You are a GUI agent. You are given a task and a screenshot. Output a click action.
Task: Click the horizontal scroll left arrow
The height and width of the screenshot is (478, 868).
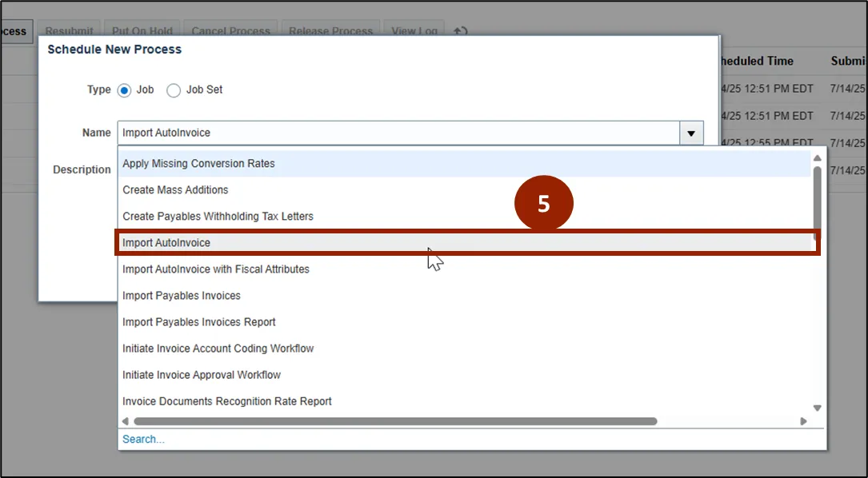[125, 421]
